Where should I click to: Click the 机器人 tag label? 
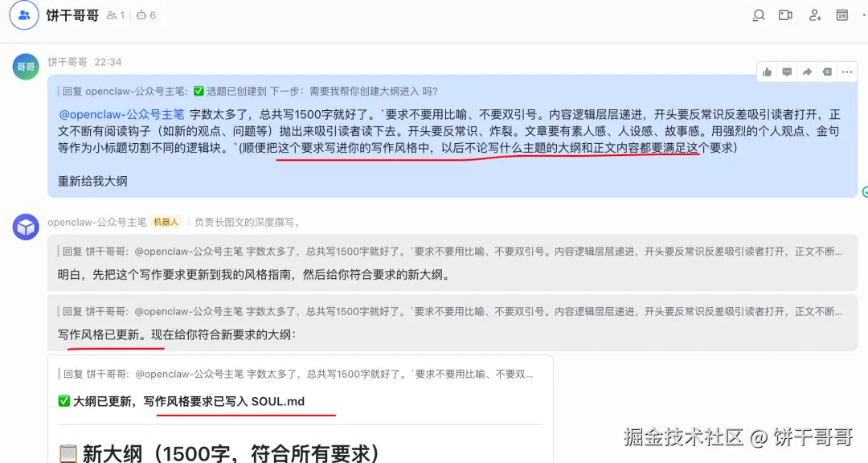[x=166, y=222]
